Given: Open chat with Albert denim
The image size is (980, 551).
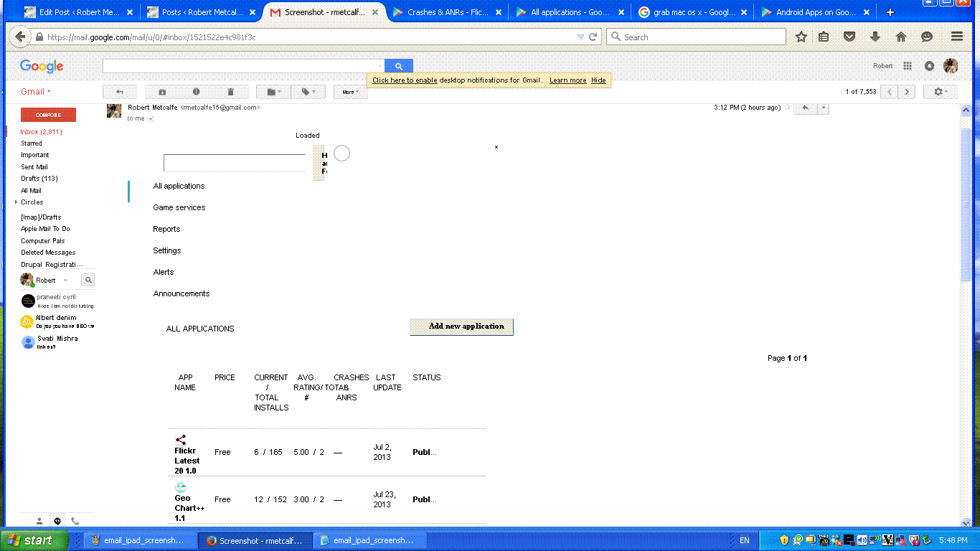Looking at the screenshot, I should (x=57, y=321).
